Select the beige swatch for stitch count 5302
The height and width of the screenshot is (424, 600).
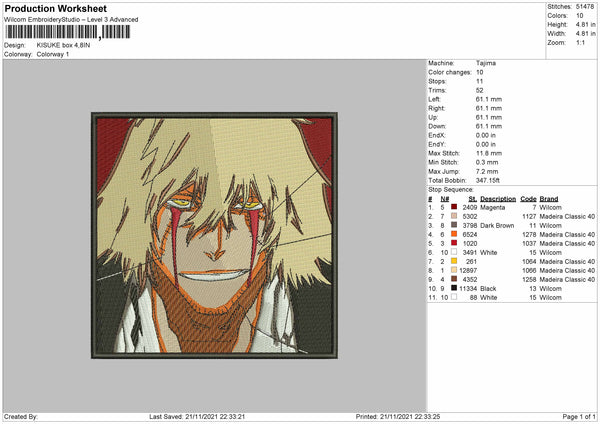[x=454, y=216]
